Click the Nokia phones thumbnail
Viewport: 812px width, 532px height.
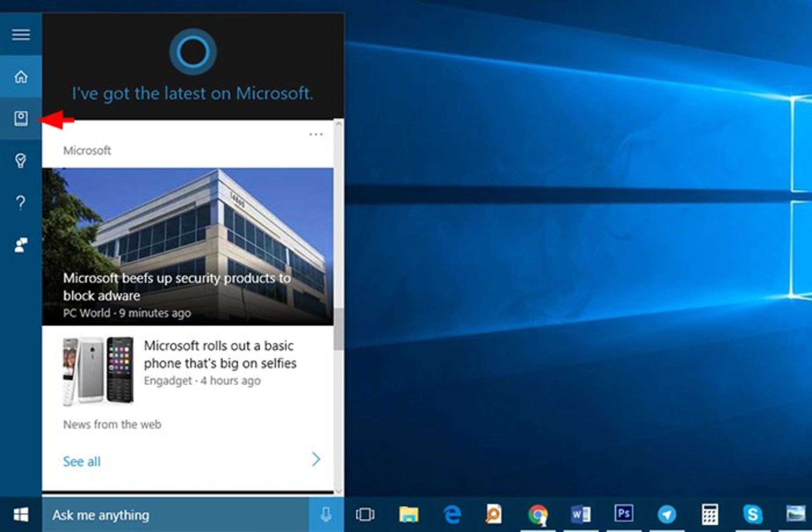(98, 371)
